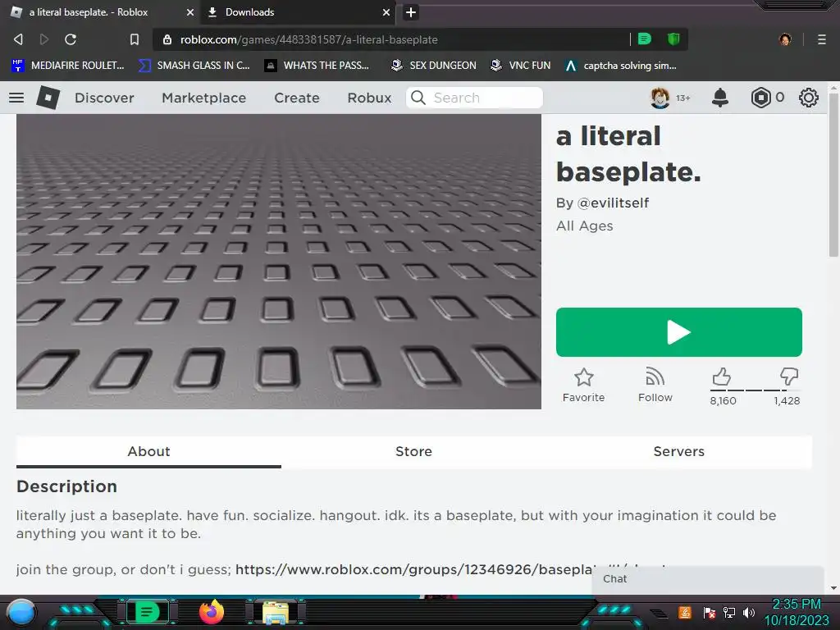Open the WHATS THE PASS... bookmark
840x630 pixels.
click(x=317, y=66)
